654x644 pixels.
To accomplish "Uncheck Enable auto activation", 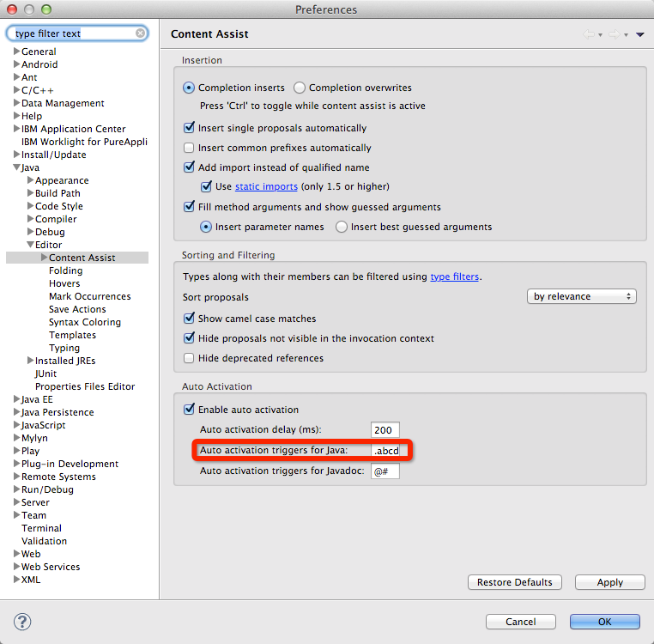I will point(190,410).
